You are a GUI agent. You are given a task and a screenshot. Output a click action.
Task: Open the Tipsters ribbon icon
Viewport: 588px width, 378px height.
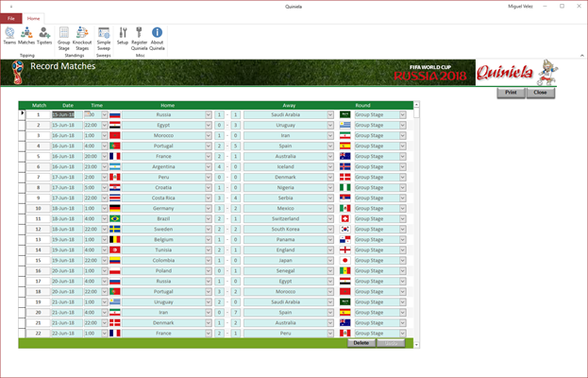pos(44,36)
